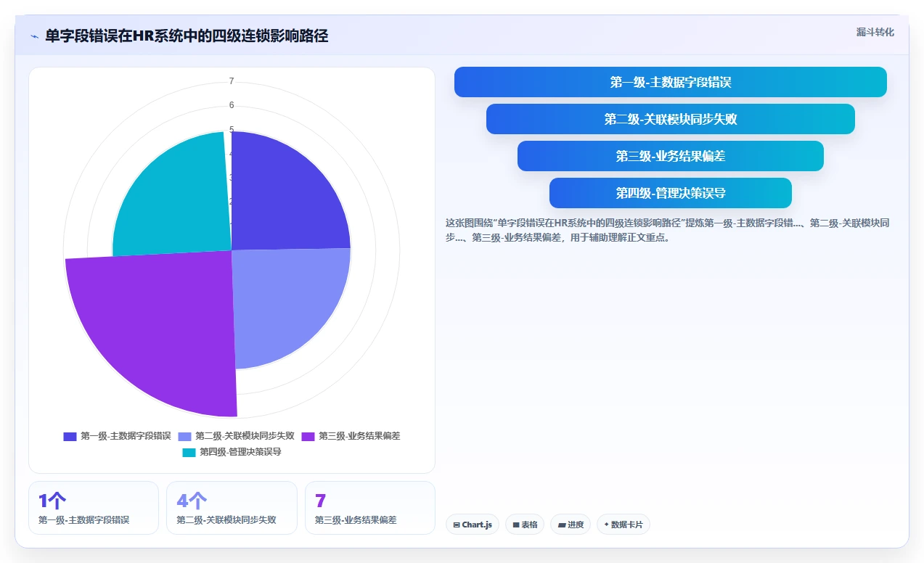Open the 7 stat card
The image size is (924, 563).
370,508
